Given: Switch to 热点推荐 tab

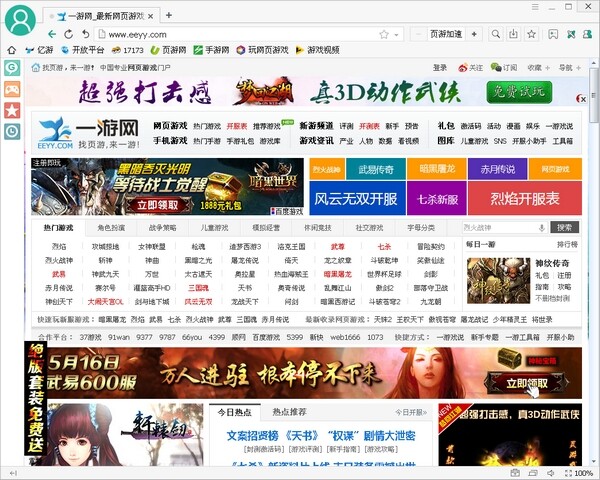Looking at the screenshot, I should 289,412.
